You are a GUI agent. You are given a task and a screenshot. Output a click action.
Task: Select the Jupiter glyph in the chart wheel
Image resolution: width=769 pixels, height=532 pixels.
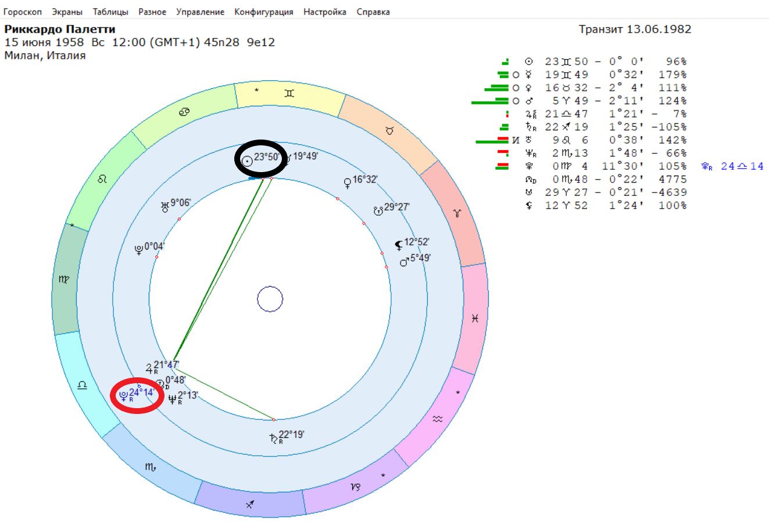click(150, 368)
